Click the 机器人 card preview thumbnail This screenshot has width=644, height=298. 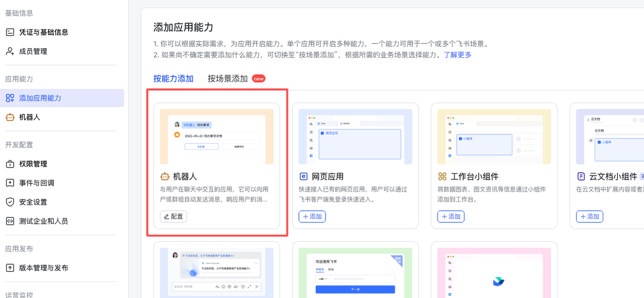point(216,136)
